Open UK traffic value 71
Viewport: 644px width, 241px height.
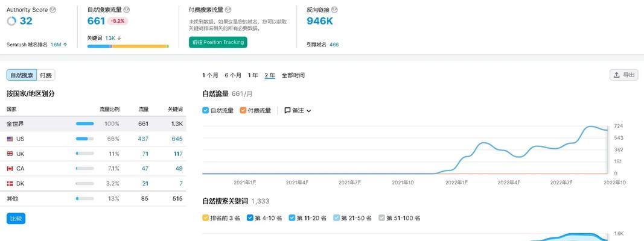coord(145,154)
